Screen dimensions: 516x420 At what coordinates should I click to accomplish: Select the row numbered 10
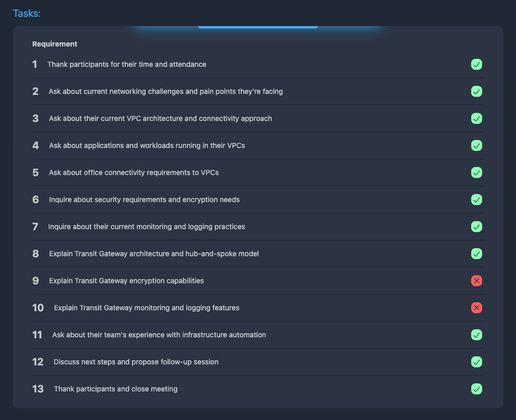point(147,308)
